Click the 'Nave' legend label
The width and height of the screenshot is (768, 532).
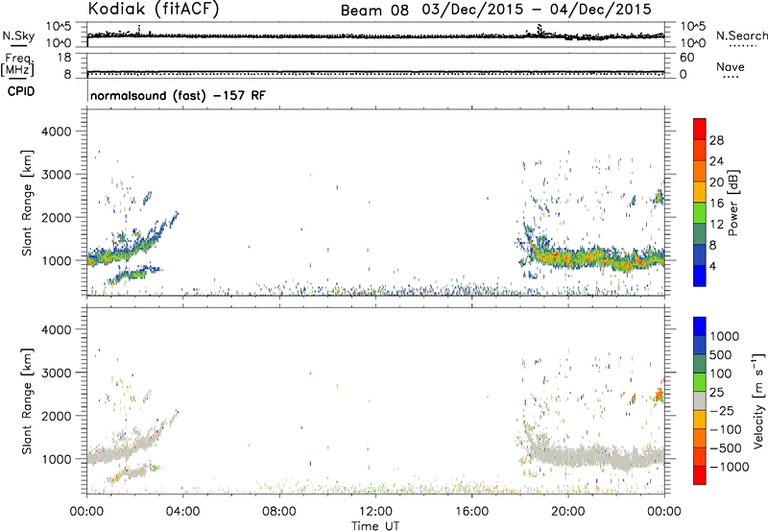(731, 67)
